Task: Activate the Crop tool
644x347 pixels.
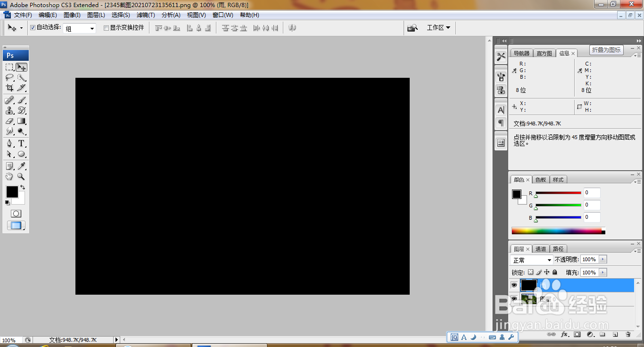Action: (9, 88)
